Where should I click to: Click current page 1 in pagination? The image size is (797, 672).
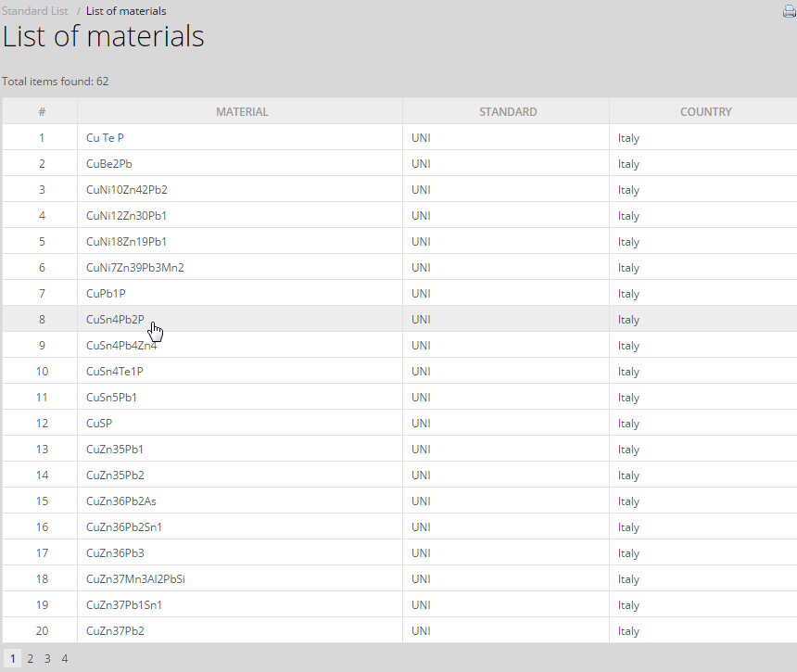12,659
